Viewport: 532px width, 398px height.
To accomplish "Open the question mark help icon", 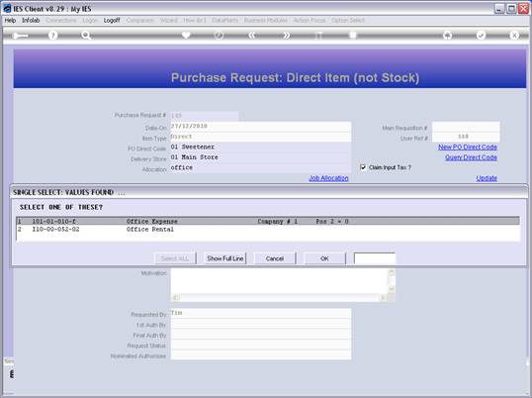I will (53, 35).
